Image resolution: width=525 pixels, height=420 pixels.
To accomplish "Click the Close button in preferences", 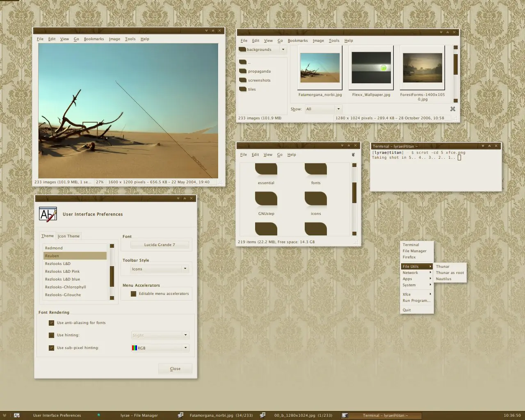I will [x=175, y=369].
